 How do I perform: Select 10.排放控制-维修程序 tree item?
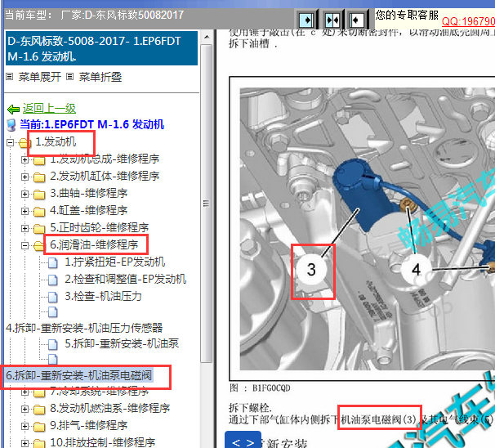pyautogui.click(x=103, y=442)
